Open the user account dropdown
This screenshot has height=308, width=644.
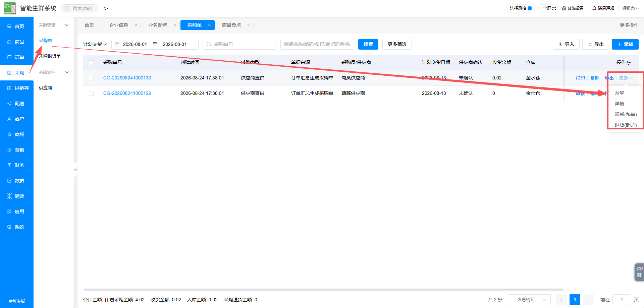click(x=631, y=8)
